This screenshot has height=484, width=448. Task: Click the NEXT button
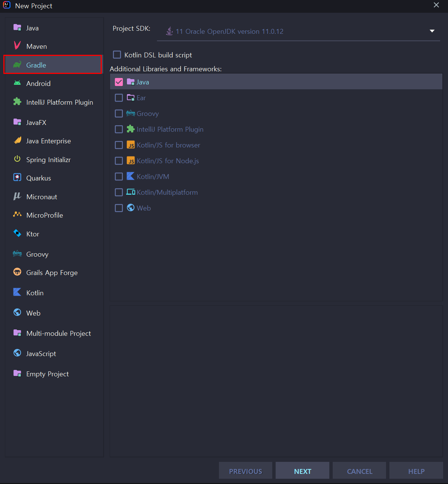(x=302, y=470)
